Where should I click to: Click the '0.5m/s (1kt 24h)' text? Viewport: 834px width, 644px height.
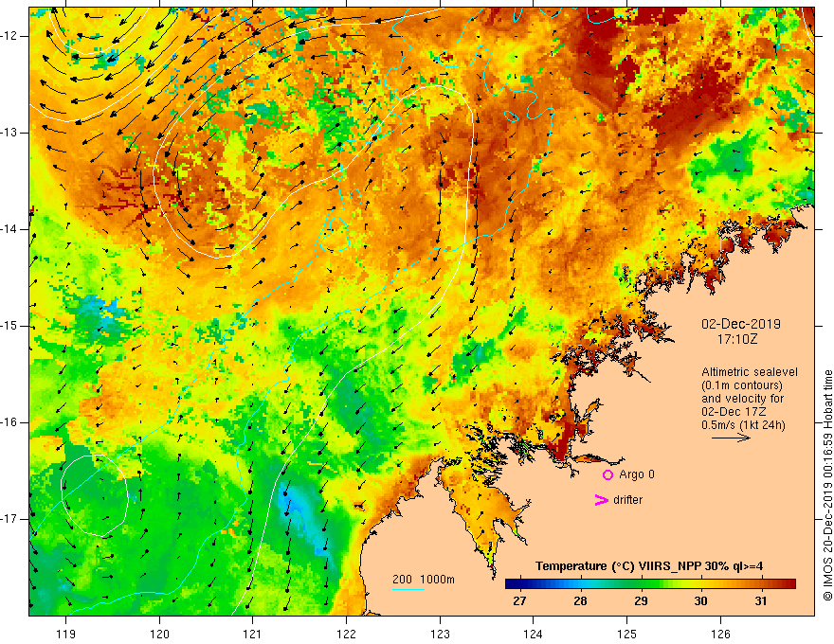pos(743,425)
